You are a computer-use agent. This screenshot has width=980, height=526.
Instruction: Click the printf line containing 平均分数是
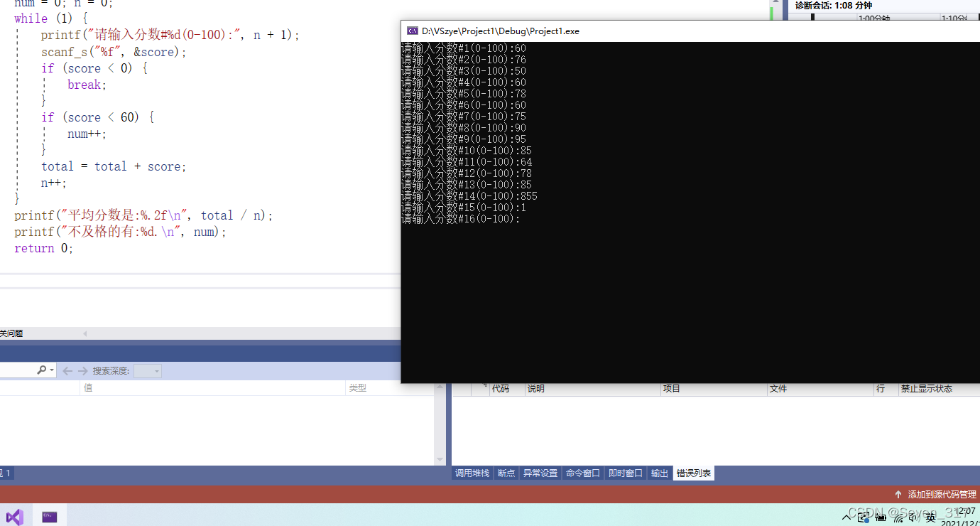coord(143,215)
